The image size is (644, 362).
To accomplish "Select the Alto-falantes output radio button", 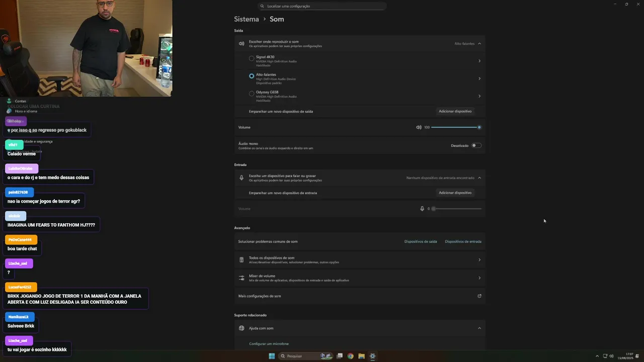I will (x=252, y=76).
